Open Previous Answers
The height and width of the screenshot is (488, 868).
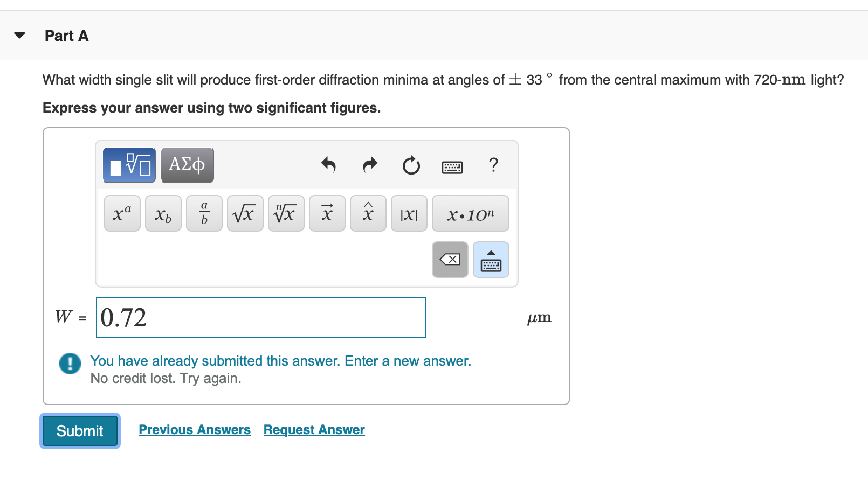point(194,429)
